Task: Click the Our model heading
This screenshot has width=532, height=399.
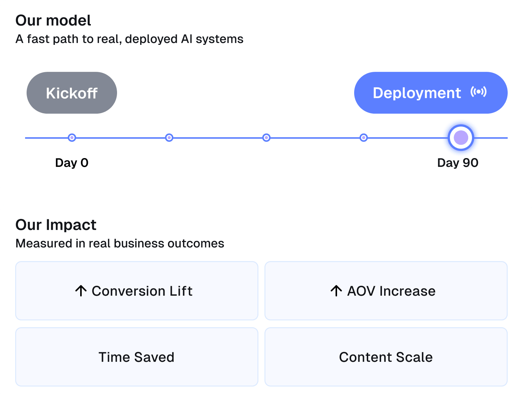Action: point(53,21)
